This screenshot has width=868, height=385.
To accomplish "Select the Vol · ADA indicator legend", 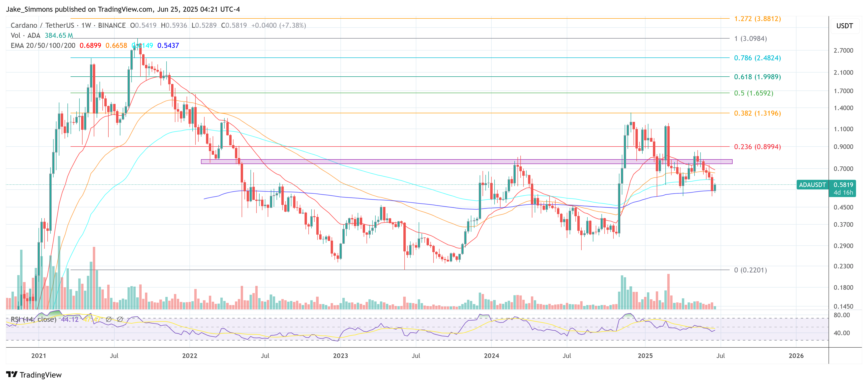I will [25, 35].
